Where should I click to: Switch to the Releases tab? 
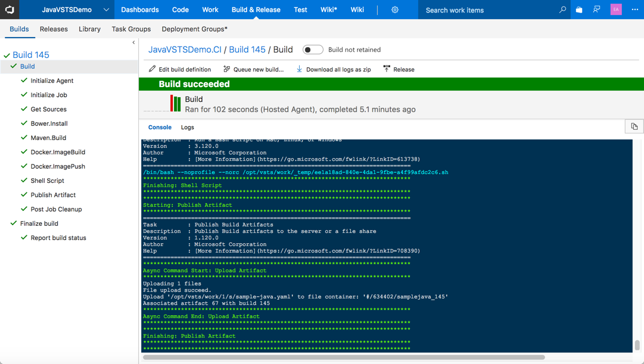54,29
